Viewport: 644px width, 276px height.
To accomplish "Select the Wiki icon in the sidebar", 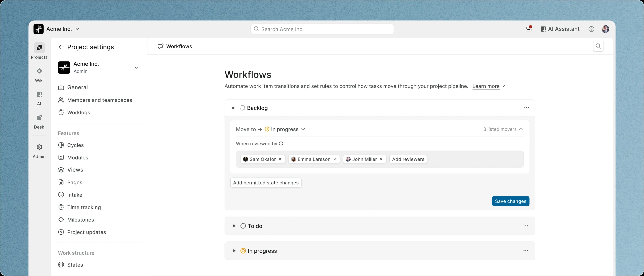I will [x=39, y=71].
